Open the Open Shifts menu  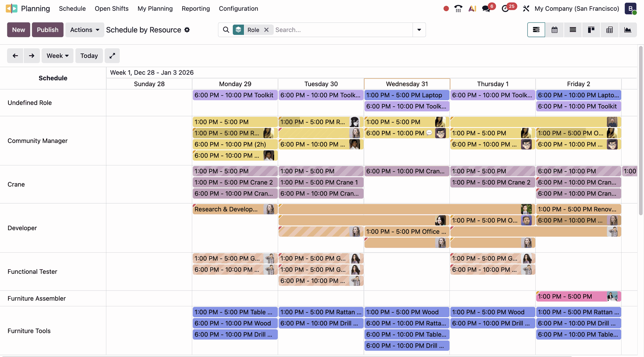click(x=111, y=9)
